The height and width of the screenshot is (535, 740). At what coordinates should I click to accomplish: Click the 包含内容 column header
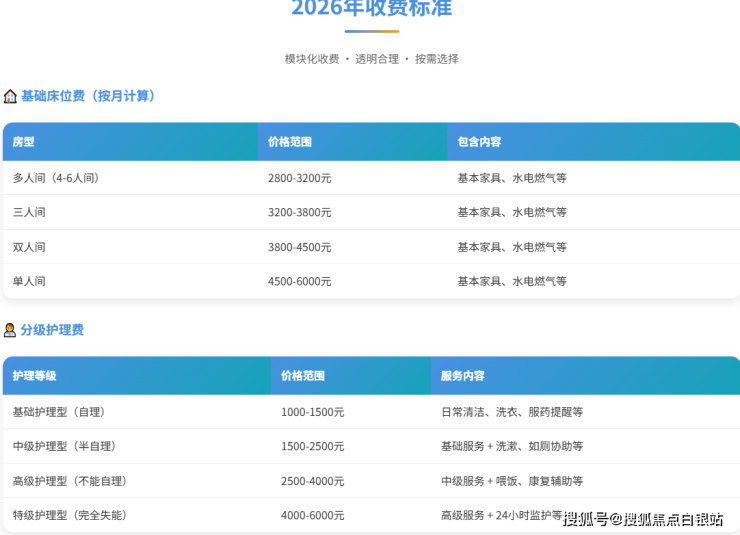point(479,142)
